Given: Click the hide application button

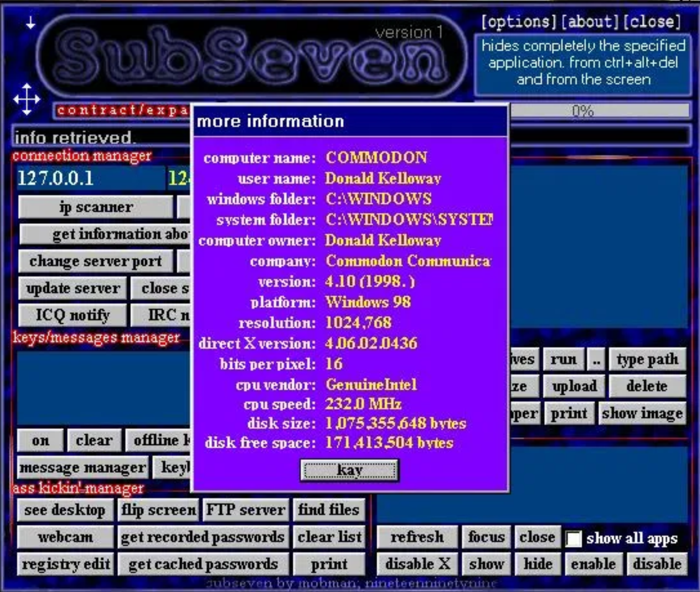Looking at the screenshot, I should pyautogui.click(x=538, y=564).
